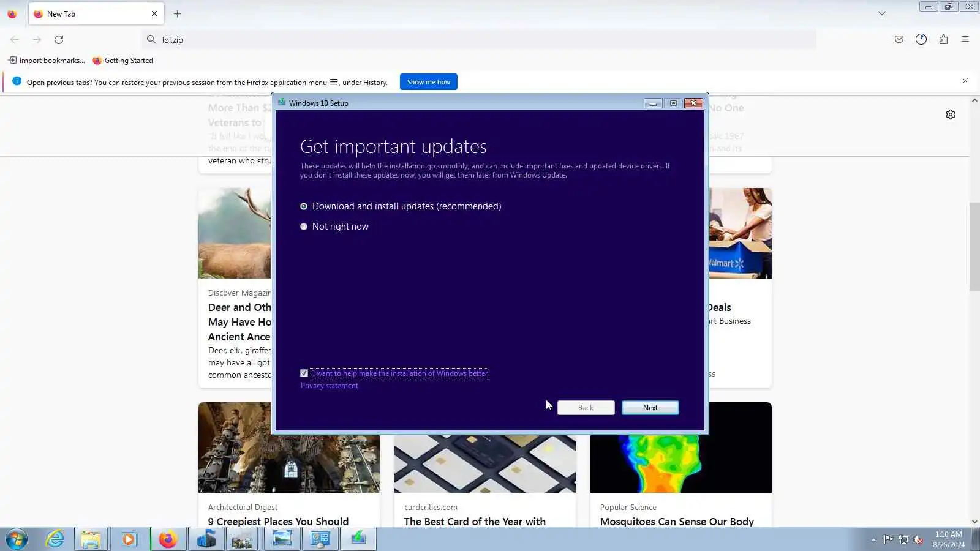Click the Windows 10 Setup title icon
Screen dimensions: 980x551
pos(282,103)
